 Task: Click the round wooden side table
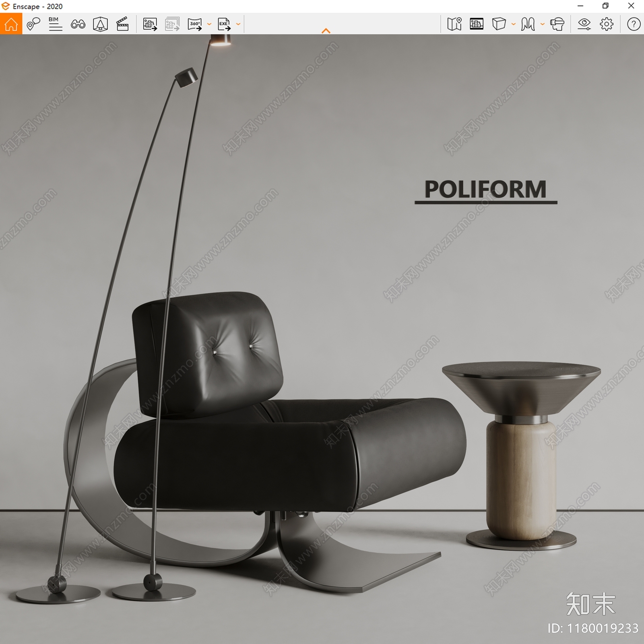521,455
